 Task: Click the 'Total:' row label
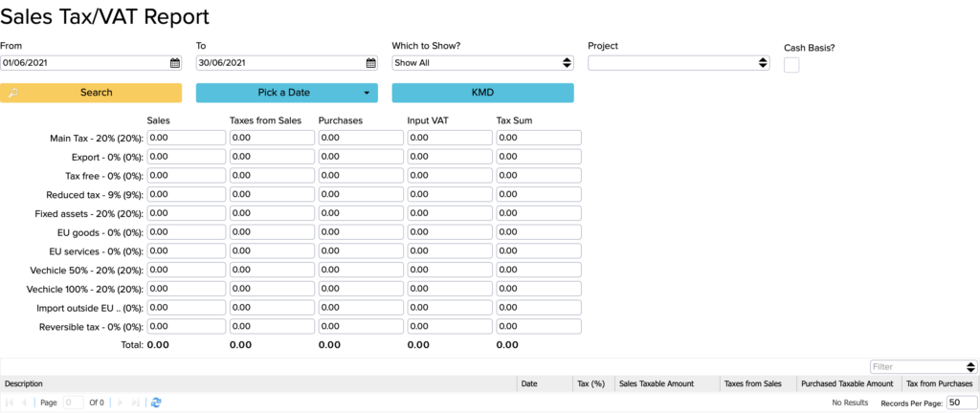click(132, 344)
